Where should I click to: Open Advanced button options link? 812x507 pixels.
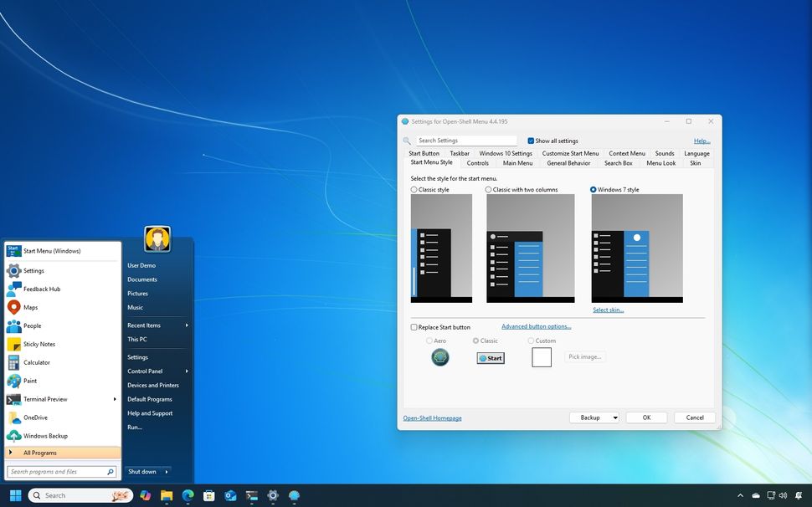536,326
